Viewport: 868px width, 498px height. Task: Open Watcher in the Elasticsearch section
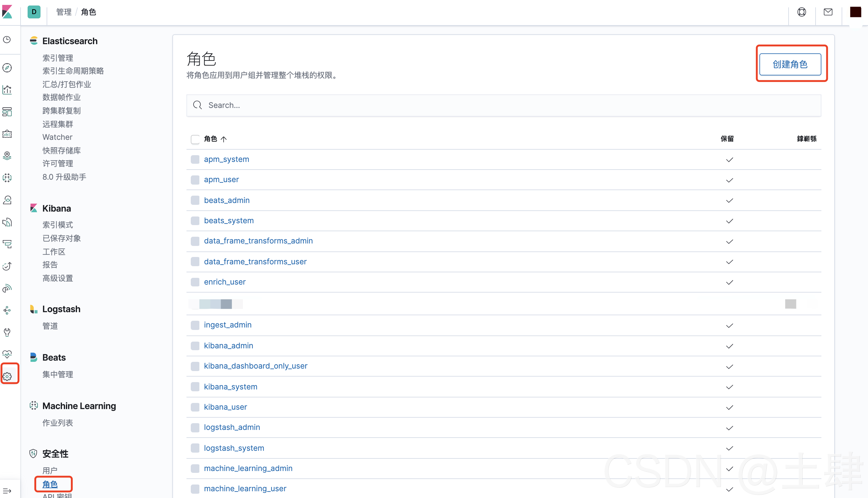(x=57, y=137)
